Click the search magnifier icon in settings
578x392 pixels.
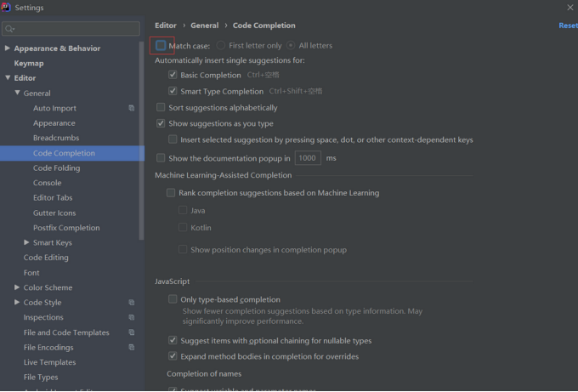click(9, 29)
